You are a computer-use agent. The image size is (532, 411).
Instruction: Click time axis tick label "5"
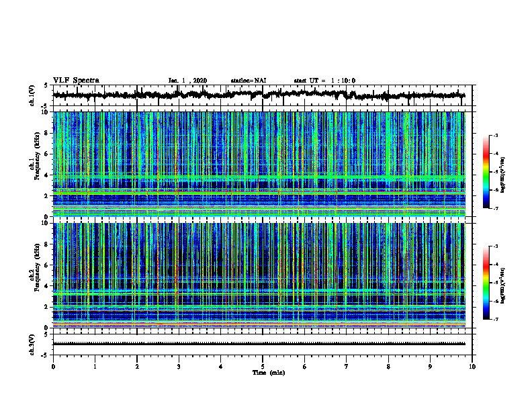pyautogui.click(x=263, y=367)
